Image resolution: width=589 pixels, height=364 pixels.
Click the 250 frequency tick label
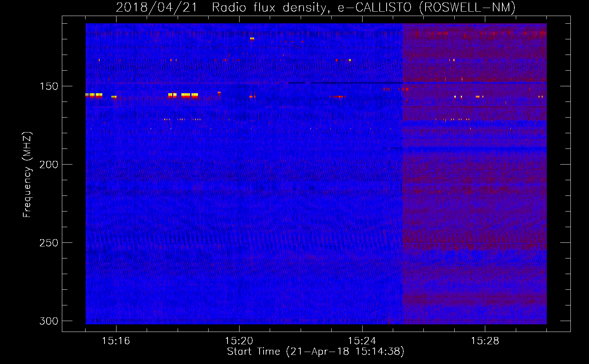49,243
